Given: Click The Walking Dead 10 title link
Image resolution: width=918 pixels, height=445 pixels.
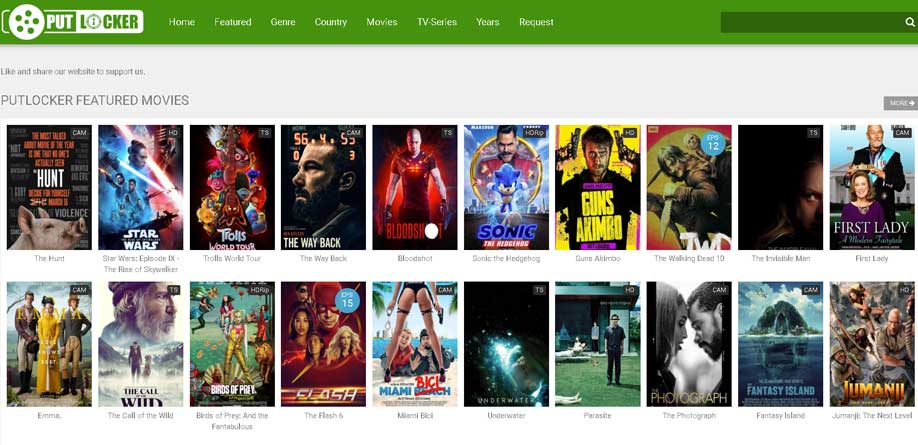Looking at the screenshot, I should pyautogui.click(x=689, y=258).
